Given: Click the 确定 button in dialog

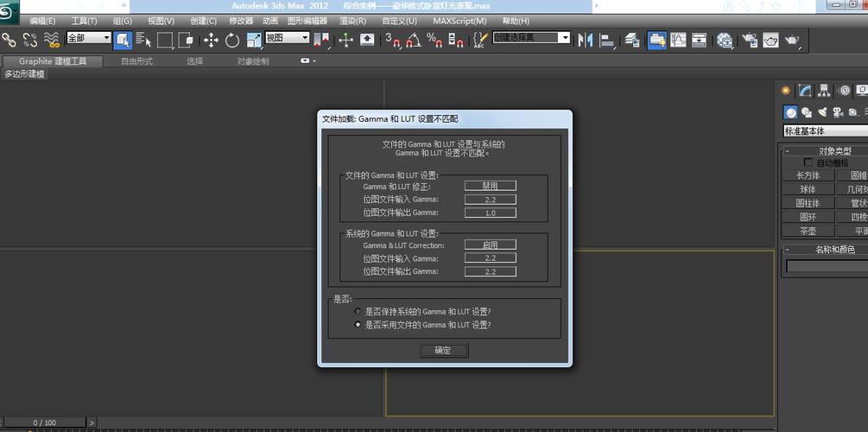Looking at the screenshot, I should click(x=443, y=350).
